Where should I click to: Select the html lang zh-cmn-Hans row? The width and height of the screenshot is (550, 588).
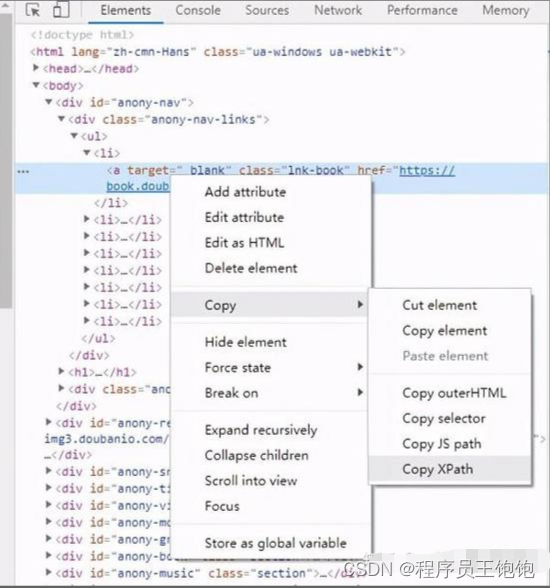218,51
